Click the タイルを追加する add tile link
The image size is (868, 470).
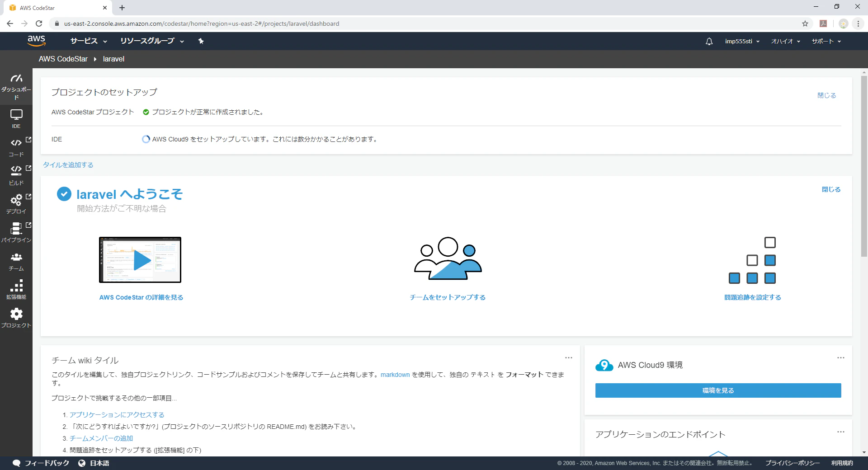tap(68, 165)
